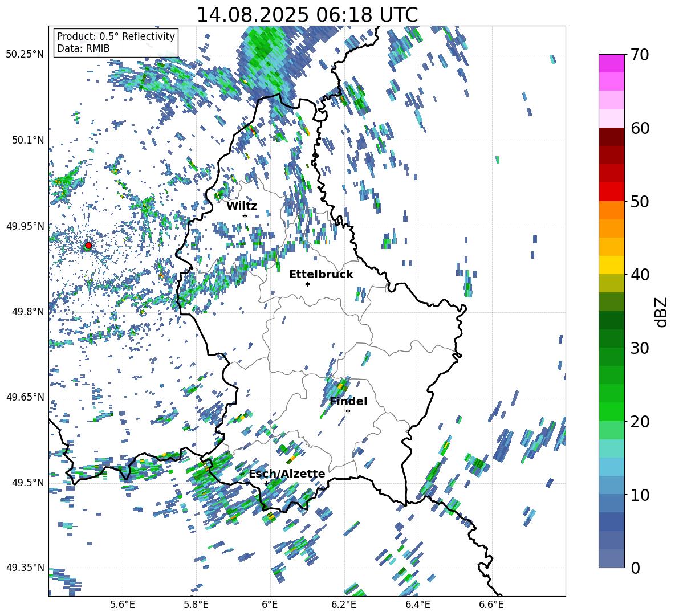Click the Esch/Alzette city label

pyautogui.click(x=287, y=474)
